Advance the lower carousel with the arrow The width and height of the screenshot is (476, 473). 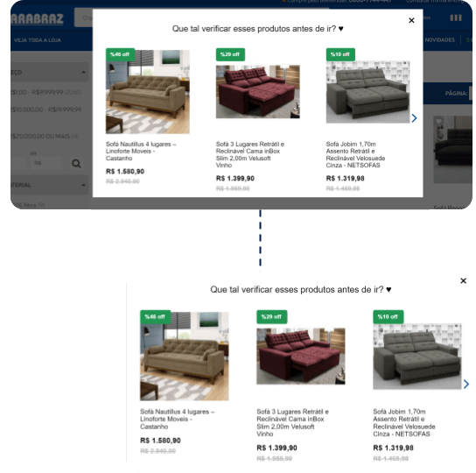(466, 384)
